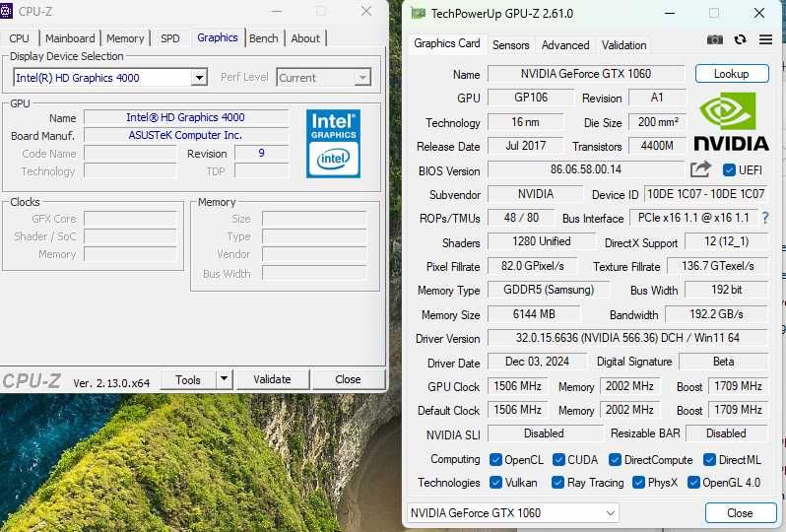Open the GPU-Z hamburger menu

765,39
